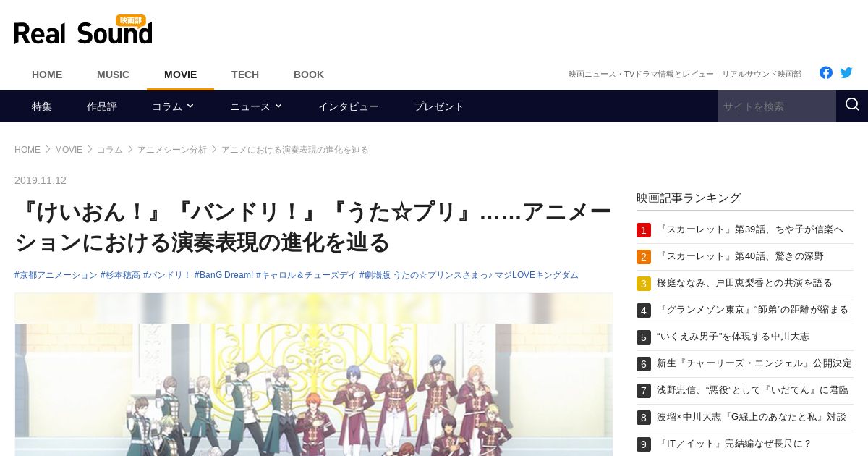Image resolution: width=868 pixels, height=456 pixels.
Task: Expand the コラム dropdown chevron
Action: point(190,106)
